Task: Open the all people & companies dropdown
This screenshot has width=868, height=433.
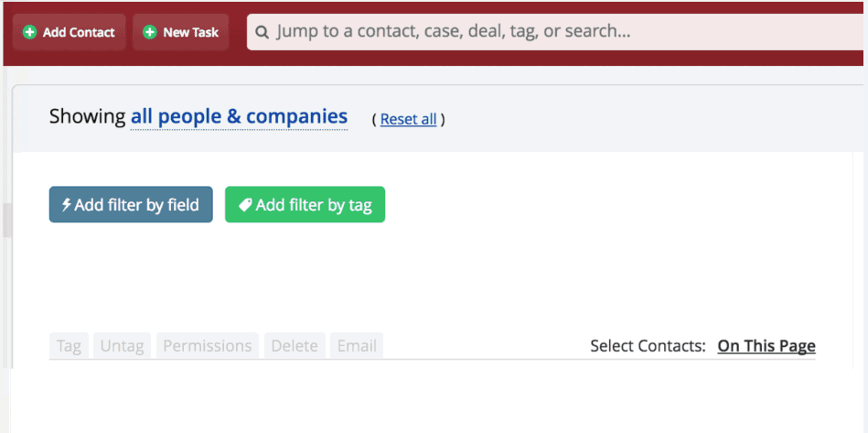Action: pos(239,117)
